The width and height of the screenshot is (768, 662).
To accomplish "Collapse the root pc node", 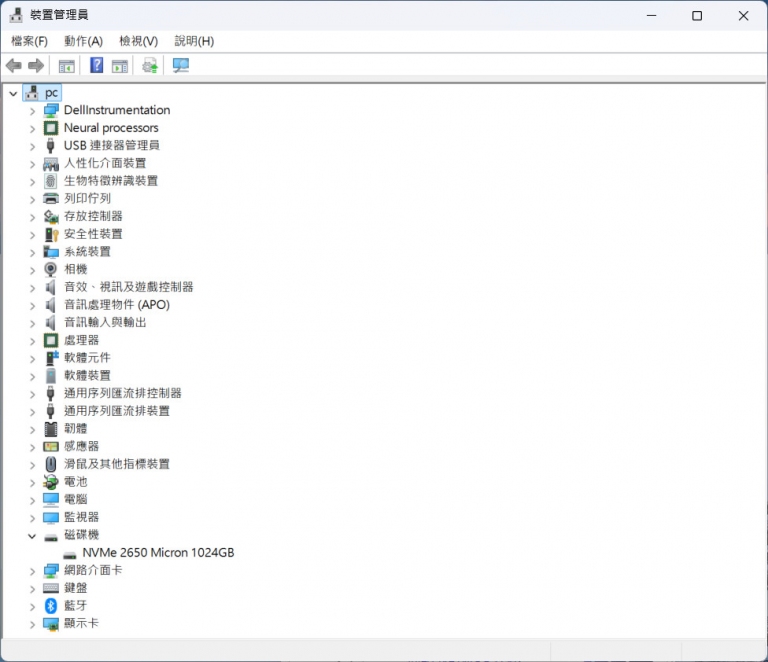I will [x=13, y=93].
